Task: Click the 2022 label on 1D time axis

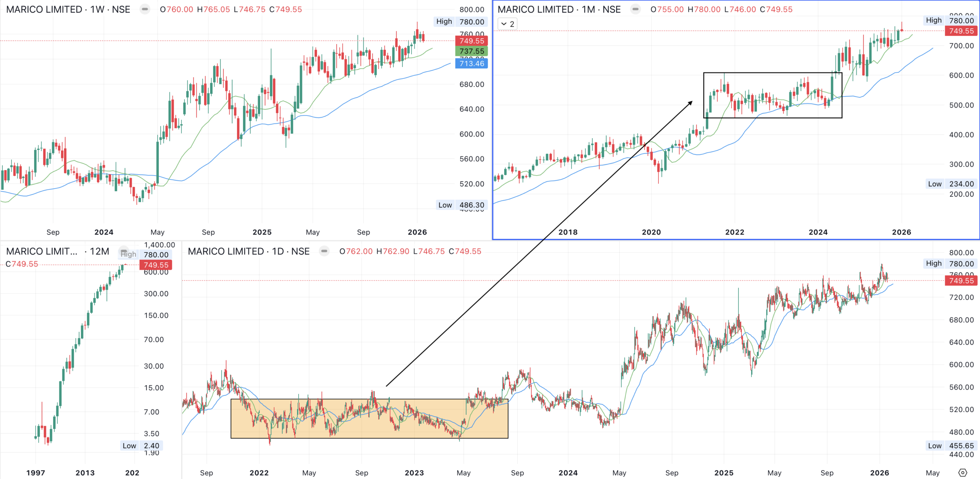Action: pos(259,473)
